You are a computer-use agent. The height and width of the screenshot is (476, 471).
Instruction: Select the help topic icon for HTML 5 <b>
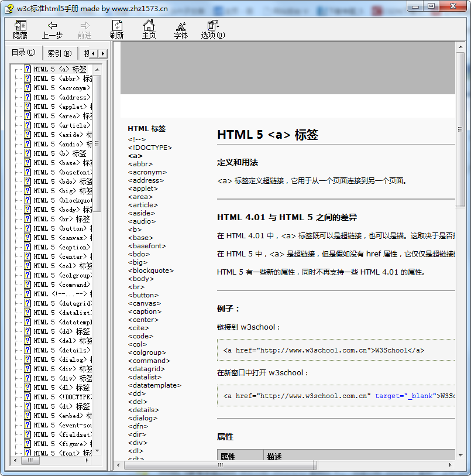(x=27, y=153)
